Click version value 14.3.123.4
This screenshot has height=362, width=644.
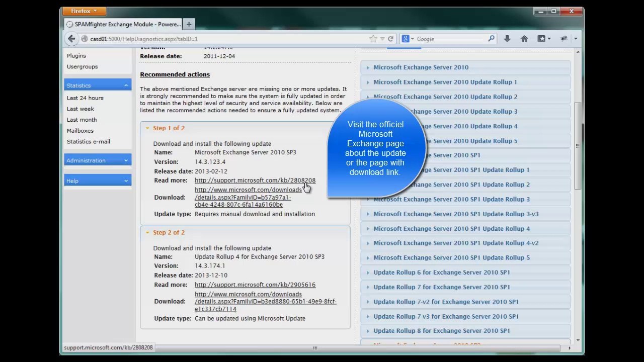pos(210,162)
